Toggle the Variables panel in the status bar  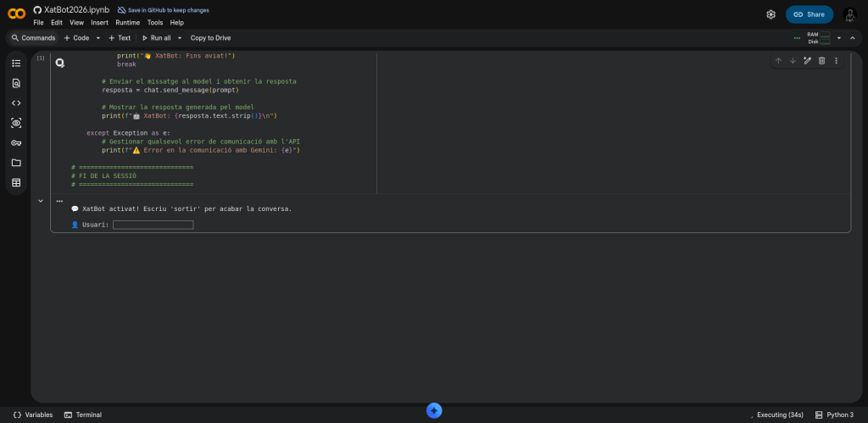click(33, 415)
